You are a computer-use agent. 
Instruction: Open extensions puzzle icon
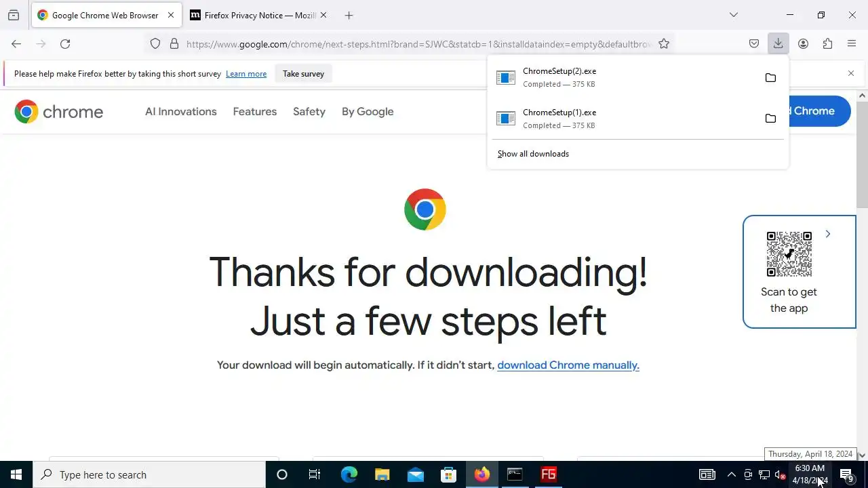827,44
